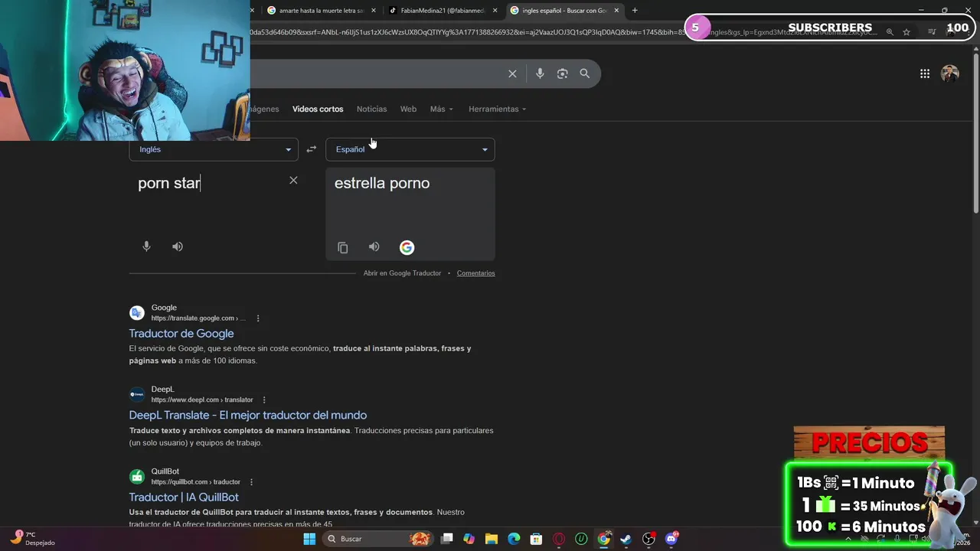Select the Web results tab
The width and height of the screenshot is (980, 551).
(408, 109)
